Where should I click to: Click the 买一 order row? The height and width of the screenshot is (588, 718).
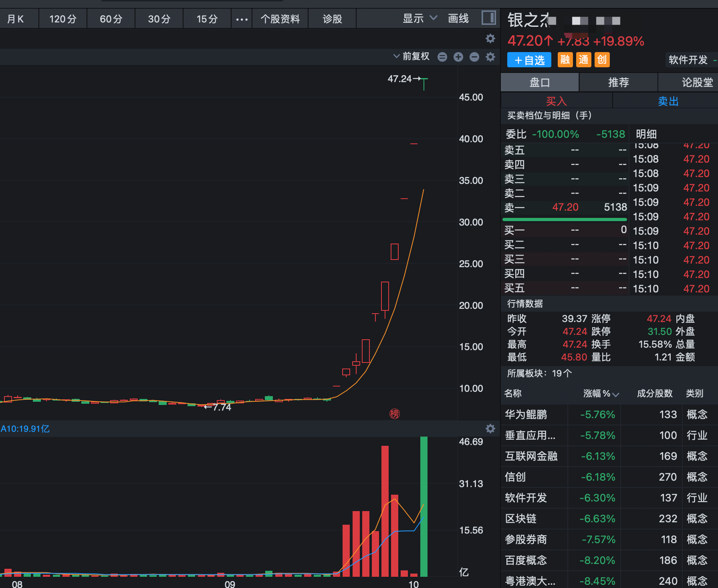(565, 230)
